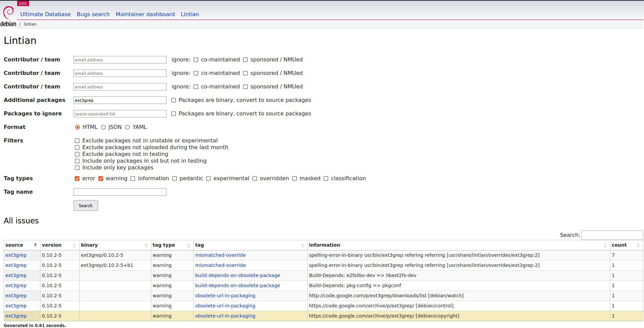
Task: Click 'Generated in 0.81 seconds.' text
Action: [x=35, y=325]
